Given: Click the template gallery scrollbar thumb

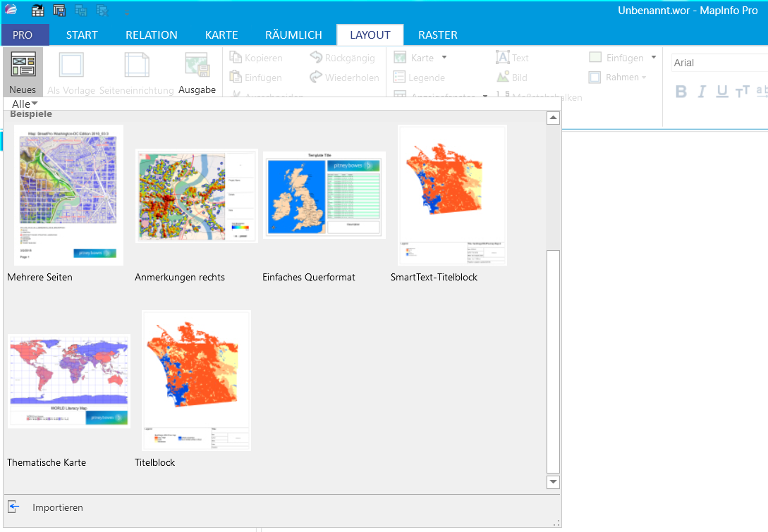Looking at the screenshot, I should pyautogui.click(x=553, y=361).
